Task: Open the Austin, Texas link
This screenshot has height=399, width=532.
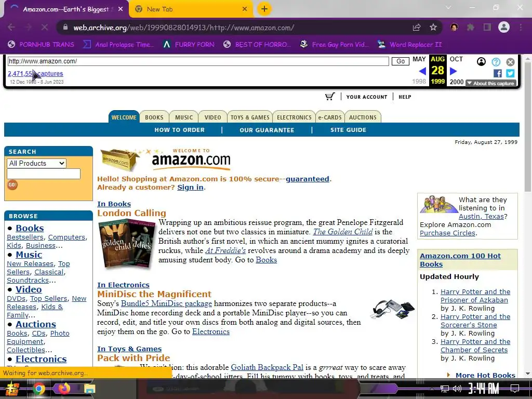Action: click(481, 217)
